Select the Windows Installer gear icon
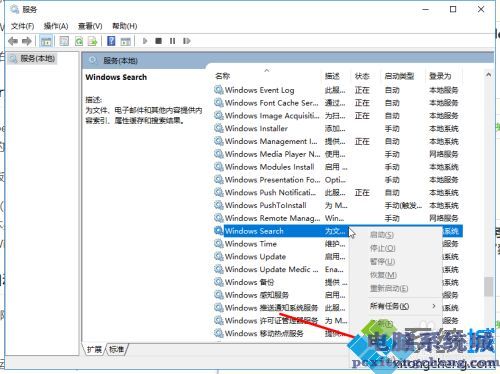The image size is (500, 374). pos(219,128)
